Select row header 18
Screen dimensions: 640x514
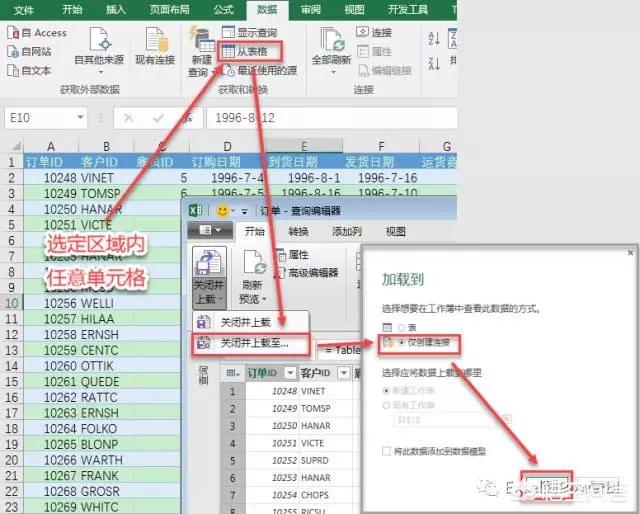(11, 429)
